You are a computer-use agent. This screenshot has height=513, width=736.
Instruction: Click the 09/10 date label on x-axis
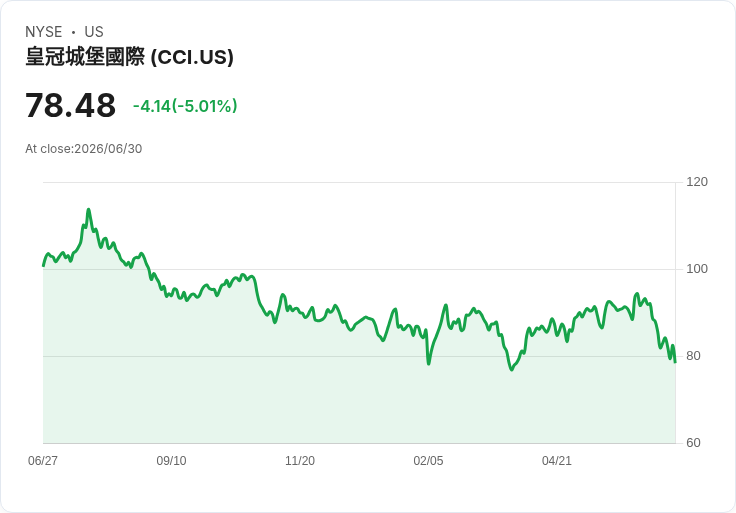[171, 461]
